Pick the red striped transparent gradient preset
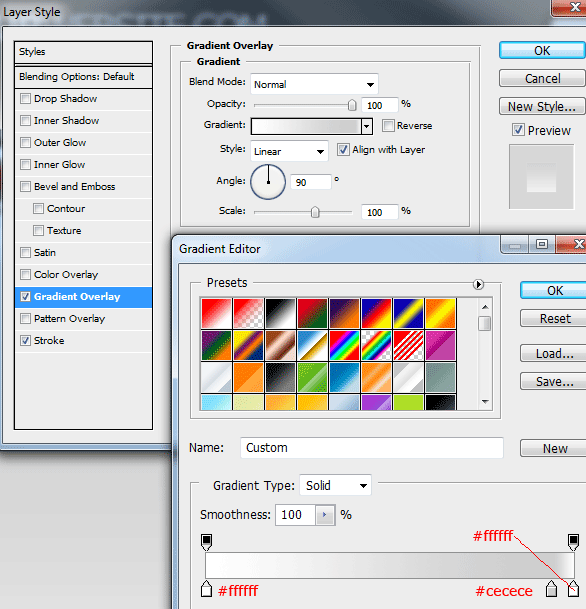Image resolution: width=586 pixels, height=609 pixels. tap(409, 345)
